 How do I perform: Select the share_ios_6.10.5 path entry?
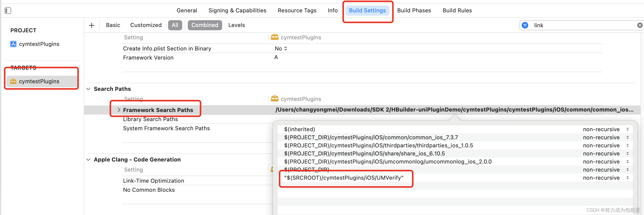364,153
